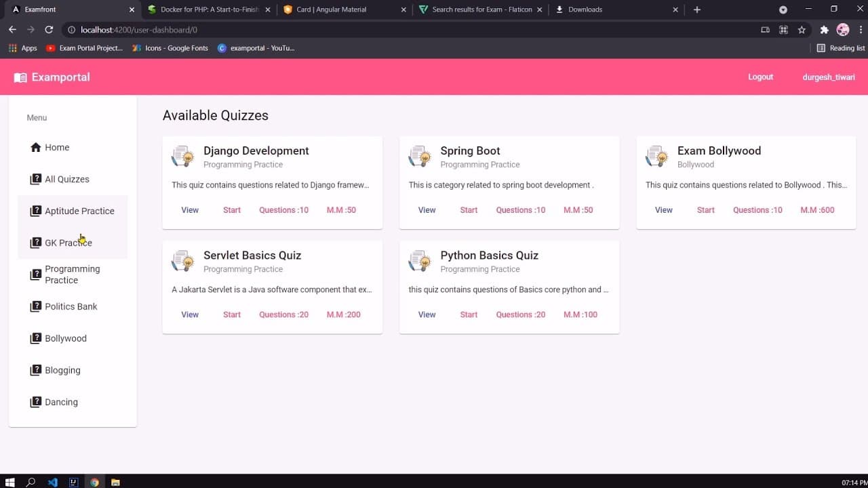
Task: Click M.M :600 on Exam Bollywood card
Action: coord(817,210)
